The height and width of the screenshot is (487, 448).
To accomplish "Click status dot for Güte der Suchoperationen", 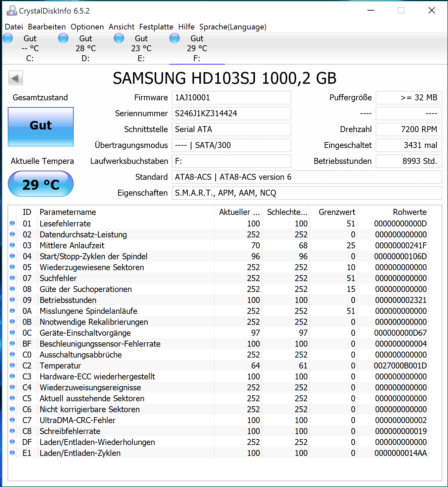I will point(12,289).
